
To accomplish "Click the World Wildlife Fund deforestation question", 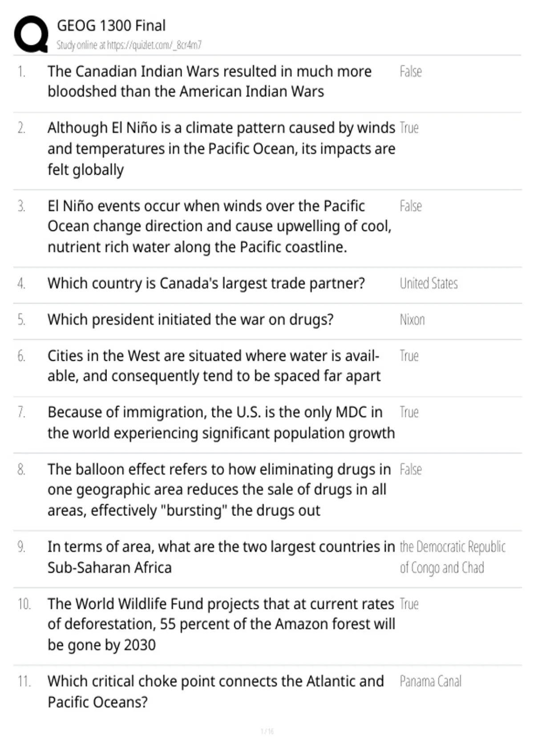I will pos(221,624).
